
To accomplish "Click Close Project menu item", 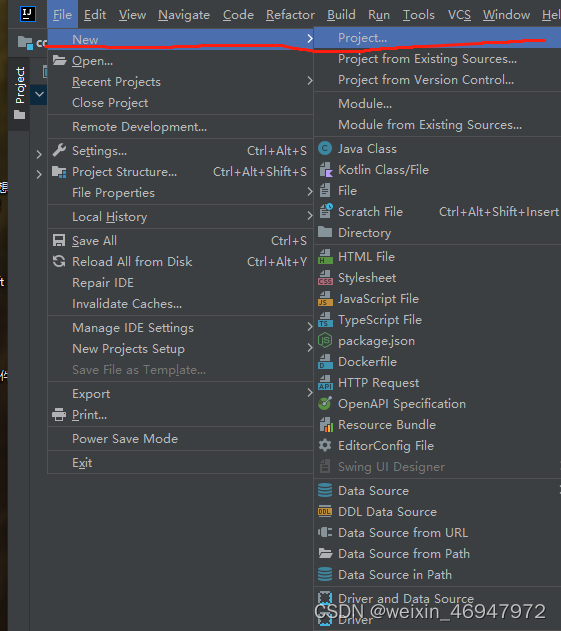I will tap(180, 103).
